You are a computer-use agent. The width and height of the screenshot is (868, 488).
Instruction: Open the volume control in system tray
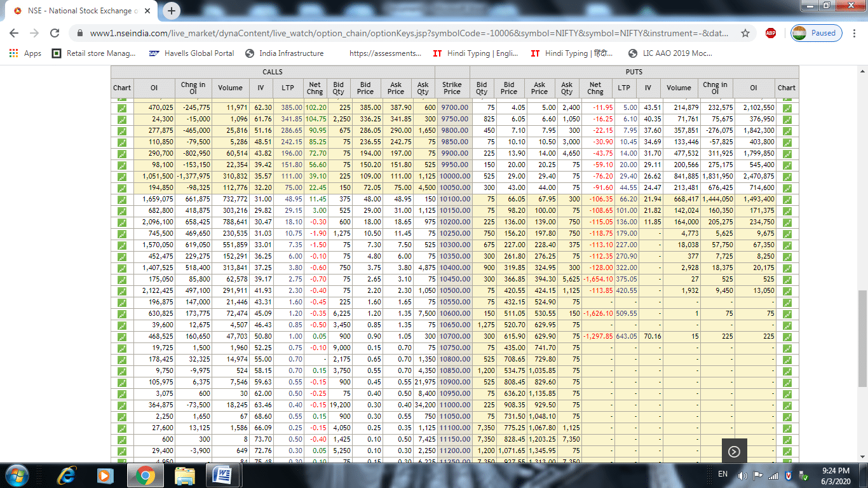click(742, 475)
